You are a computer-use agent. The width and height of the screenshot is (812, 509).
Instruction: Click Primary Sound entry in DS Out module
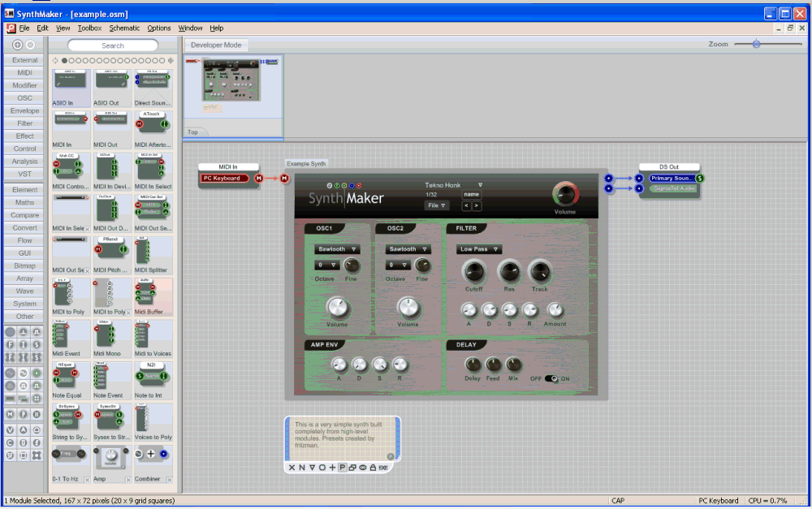pyautogui.click(x=672, y=178)
